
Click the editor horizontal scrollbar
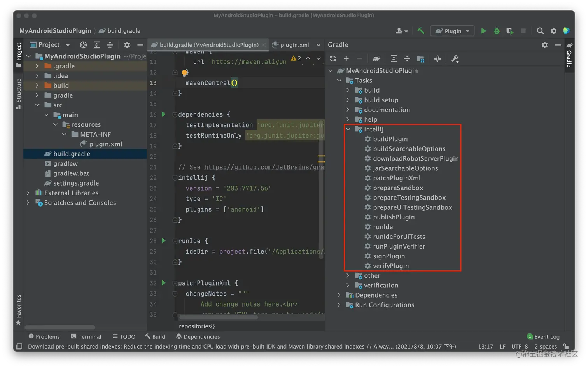pyautogui.click(x=218, y=317)
